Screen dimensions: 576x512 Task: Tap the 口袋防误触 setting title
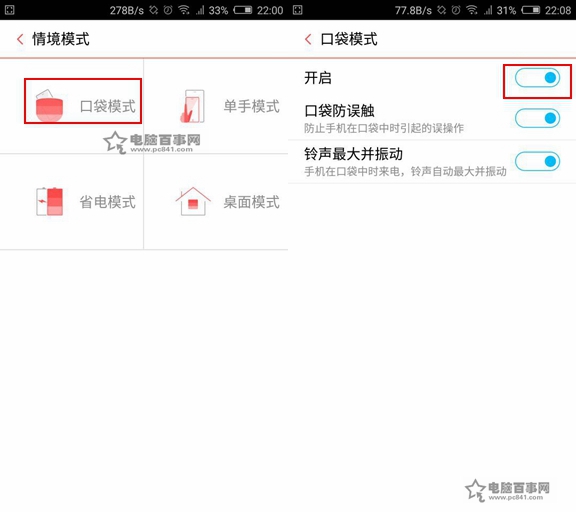pos(339,111)
